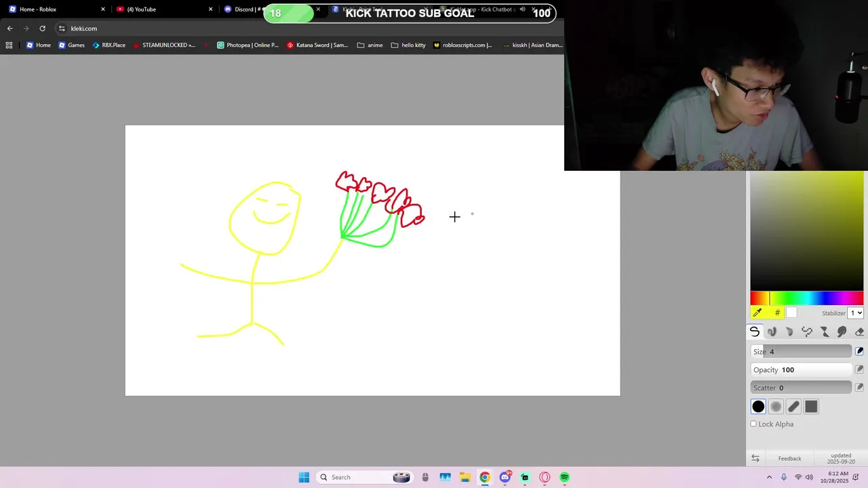The height and width of the screenshot is (488, 868).
Task: Open Chrome from the taskbar
Action: pyautogui.click(x=484, y=477)
